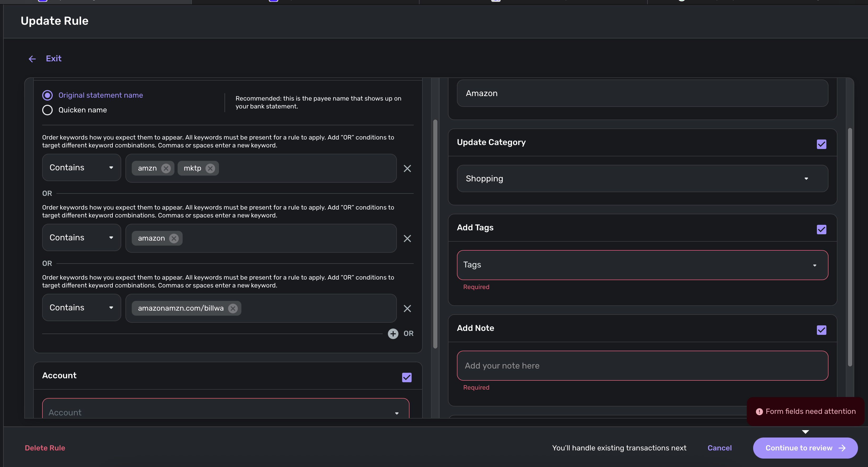Open the Shopping category dropdown
Image resolution: width=868 pixels, height=467 pixels.
point(642,178)
